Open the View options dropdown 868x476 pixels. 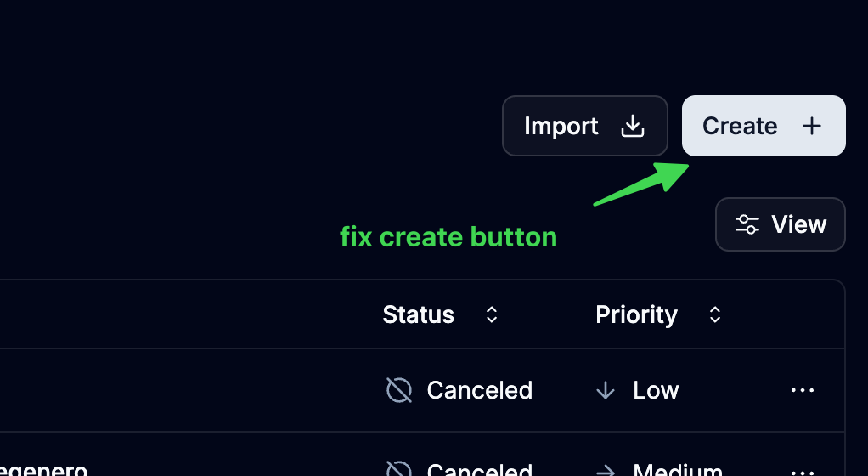pos(781,224)
